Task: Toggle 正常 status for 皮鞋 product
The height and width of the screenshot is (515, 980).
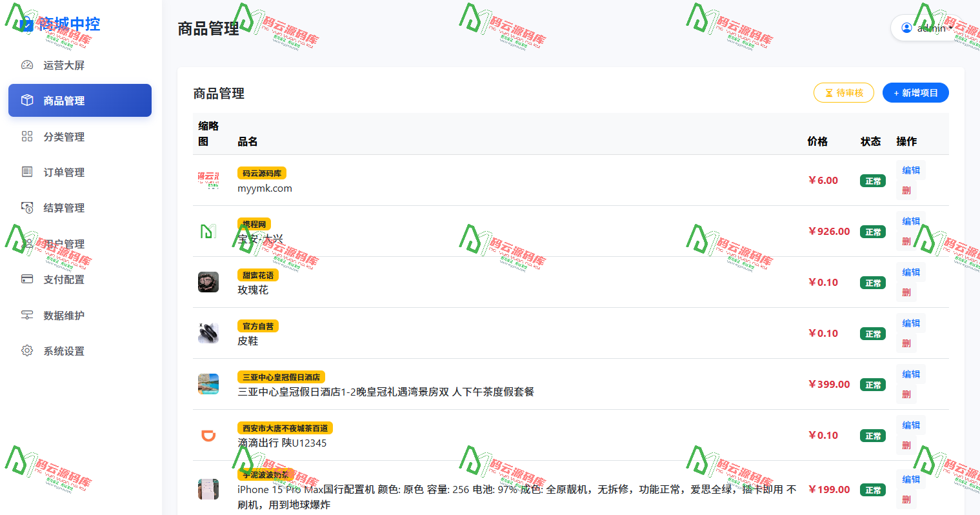Action: coord(872,333)
